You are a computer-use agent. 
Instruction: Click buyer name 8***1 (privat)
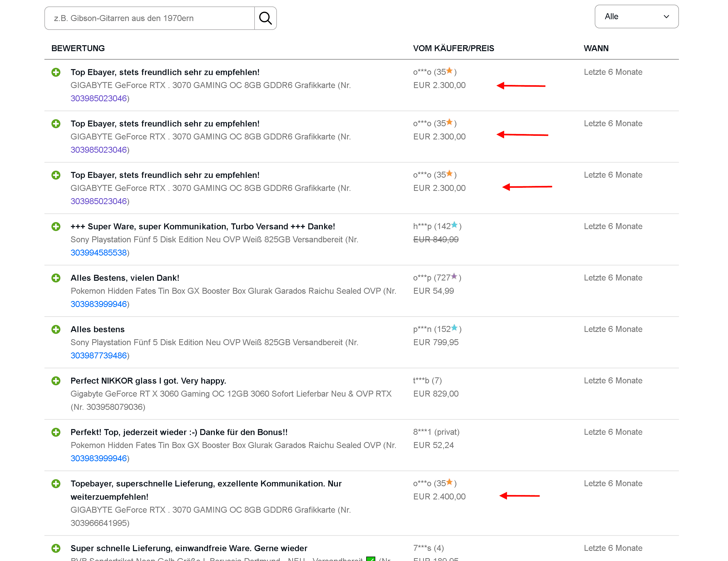[436, 432]
